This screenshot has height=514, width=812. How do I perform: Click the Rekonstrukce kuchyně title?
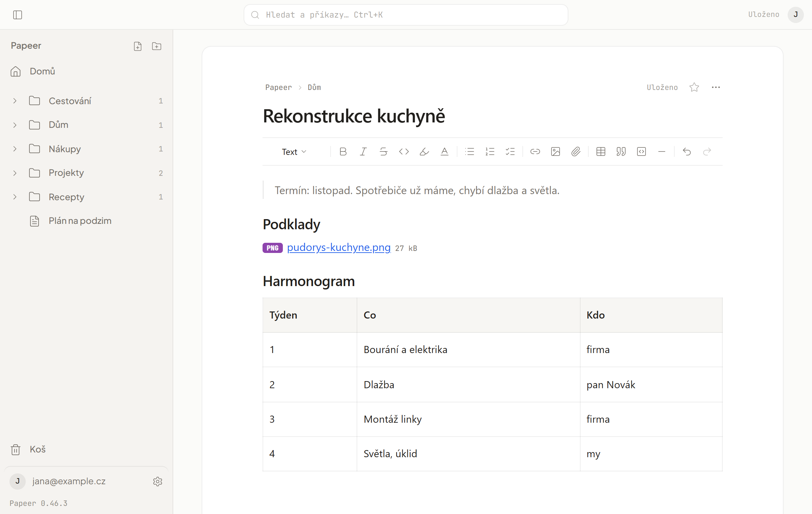coord(354,116)
